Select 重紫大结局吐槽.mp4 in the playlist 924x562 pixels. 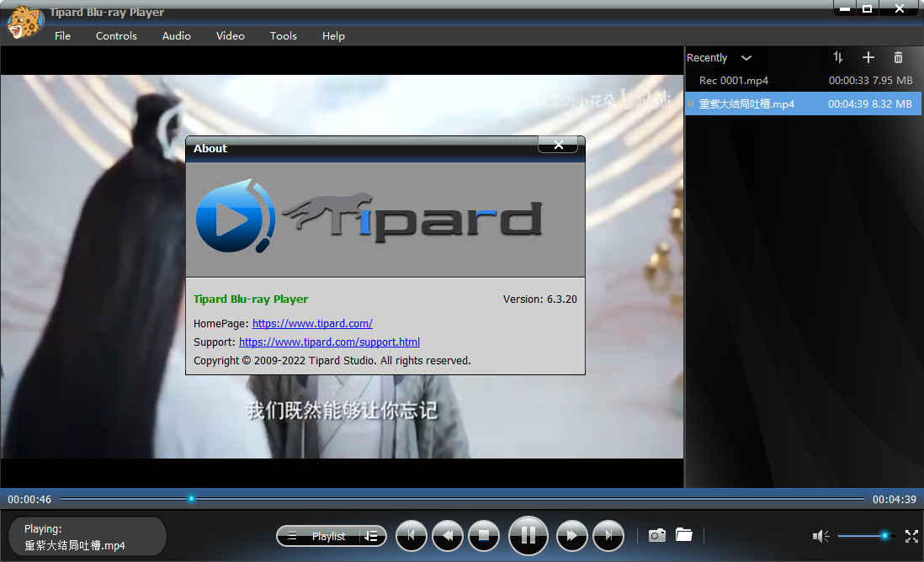[803, 103]
